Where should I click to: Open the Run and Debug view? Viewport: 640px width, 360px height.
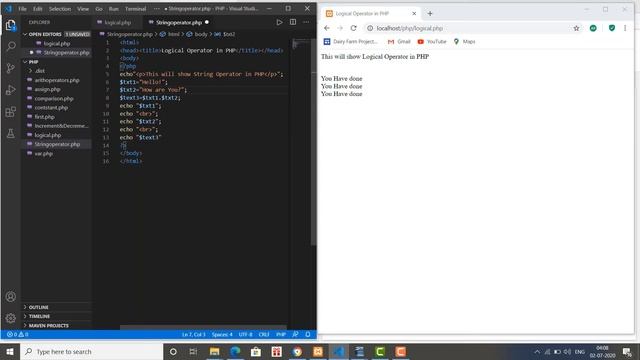11,90
